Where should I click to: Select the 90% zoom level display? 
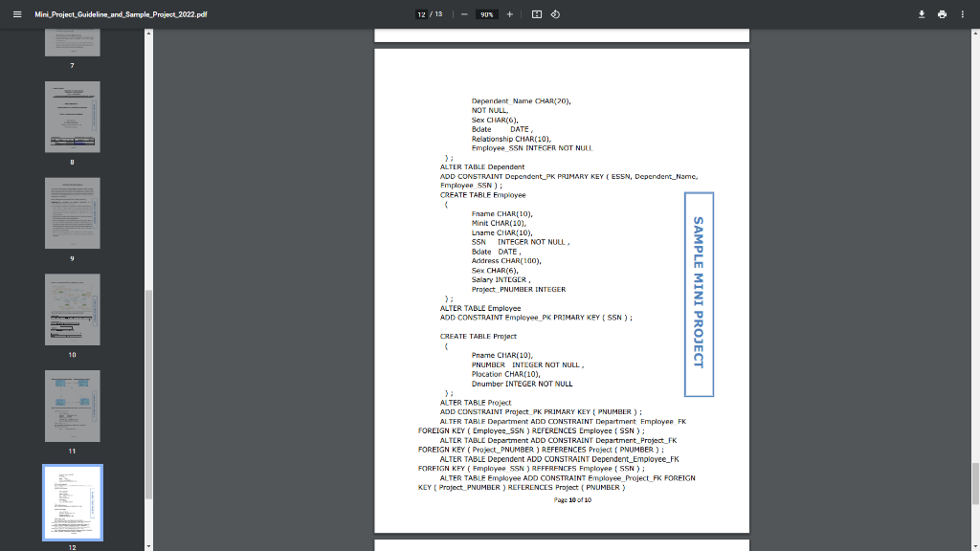[x=486, y=14]
